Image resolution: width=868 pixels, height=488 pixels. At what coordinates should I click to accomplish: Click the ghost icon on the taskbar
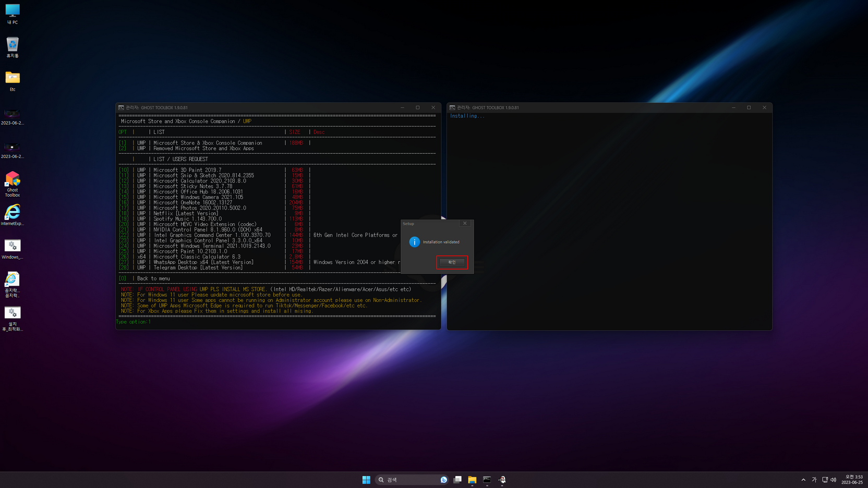502,480
